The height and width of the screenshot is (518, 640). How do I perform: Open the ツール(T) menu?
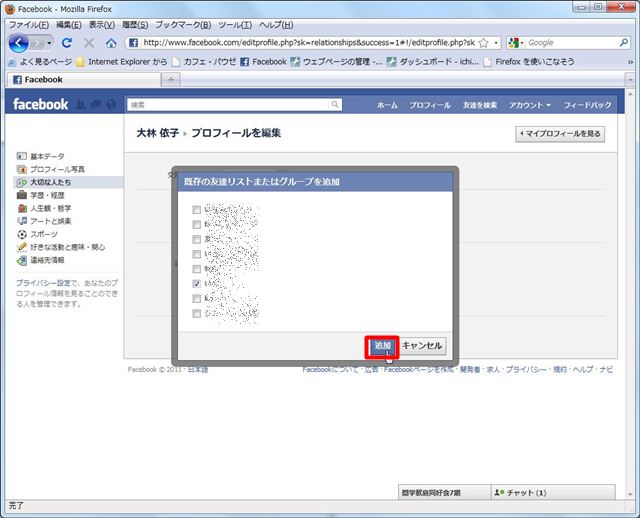[235, 25]
